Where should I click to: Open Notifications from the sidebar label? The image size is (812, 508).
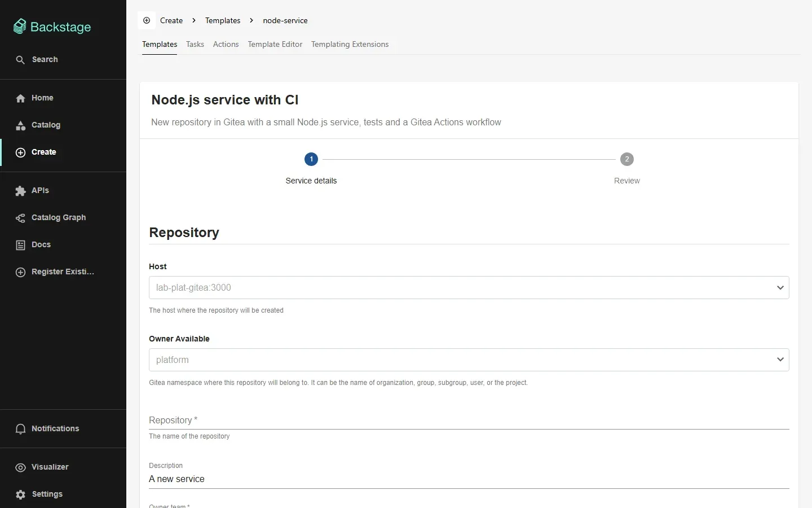click(x=55, y=428)
